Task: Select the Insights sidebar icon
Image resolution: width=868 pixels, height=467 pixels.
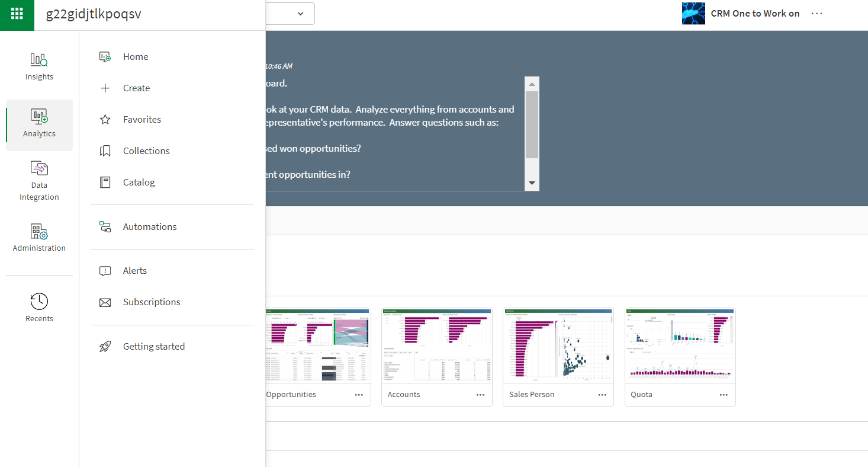Action: tap(39, 59)
